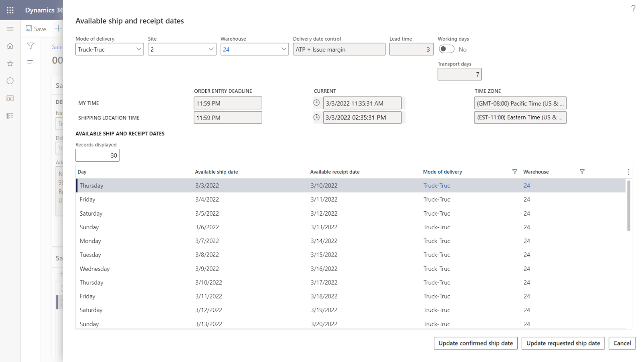The image size is (644, 362).
Task: Open grid options vertical ellipsis
Action: pos(628,172)
